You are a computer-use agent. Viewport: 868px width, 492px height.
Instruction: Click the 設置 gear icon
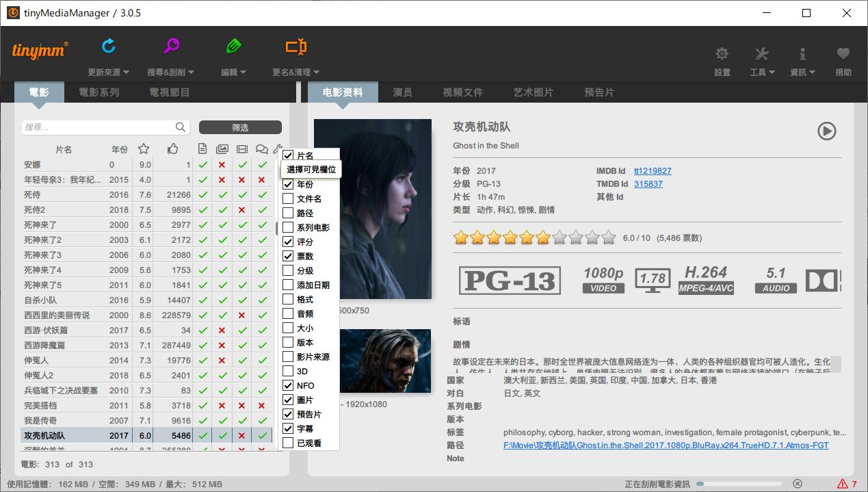(721, 53)
